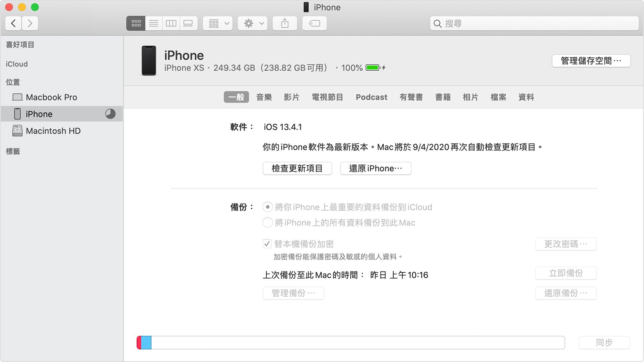Viewport: 644px width, 362px height.
Task: Click the iCloud sidebar heading
Action: tap(17, 64)
